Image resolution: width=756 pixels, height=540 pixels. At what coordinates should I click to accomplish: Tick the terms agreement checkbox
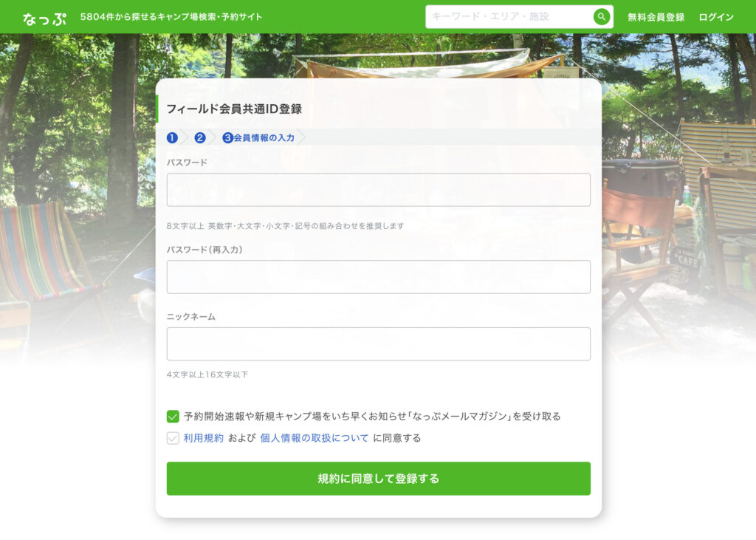(173, 438)
